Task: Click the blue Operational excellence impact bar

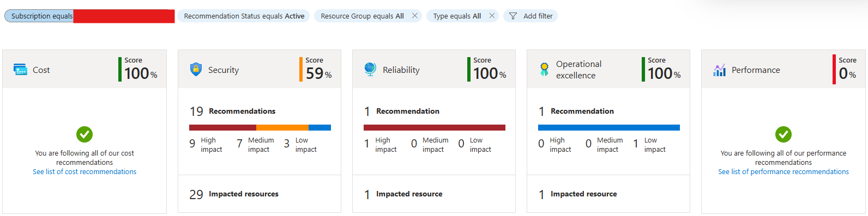Action: point(609,127)
